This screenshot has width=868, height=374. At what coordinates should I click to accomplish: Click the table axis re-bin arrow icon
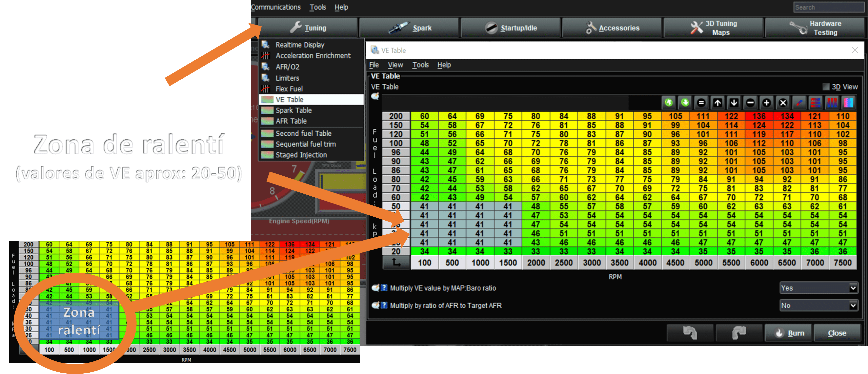click(x=396, y=262)
